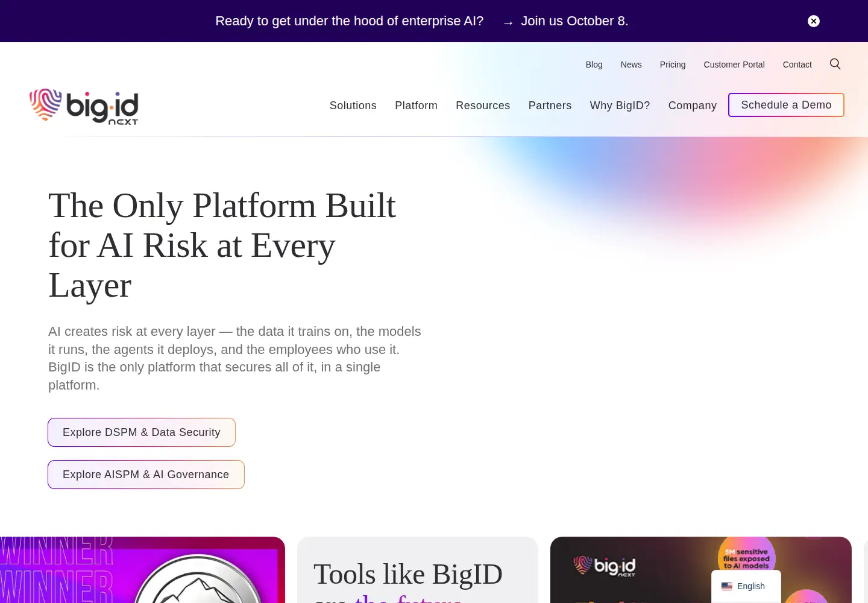Open the English language selector
The height and width of the screenshot is (603, 868).
pos(746,586)
